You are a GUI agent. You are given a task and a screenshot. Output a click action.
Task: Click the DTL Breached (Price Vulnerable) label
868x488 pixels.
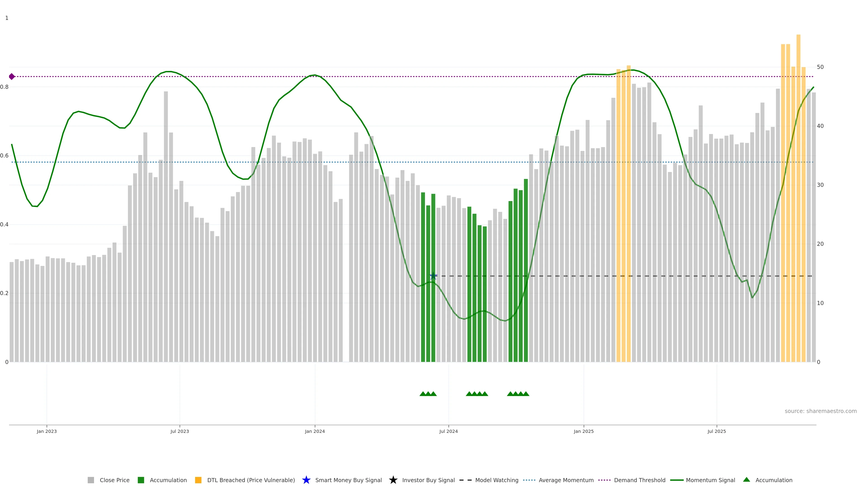(251, 480)
